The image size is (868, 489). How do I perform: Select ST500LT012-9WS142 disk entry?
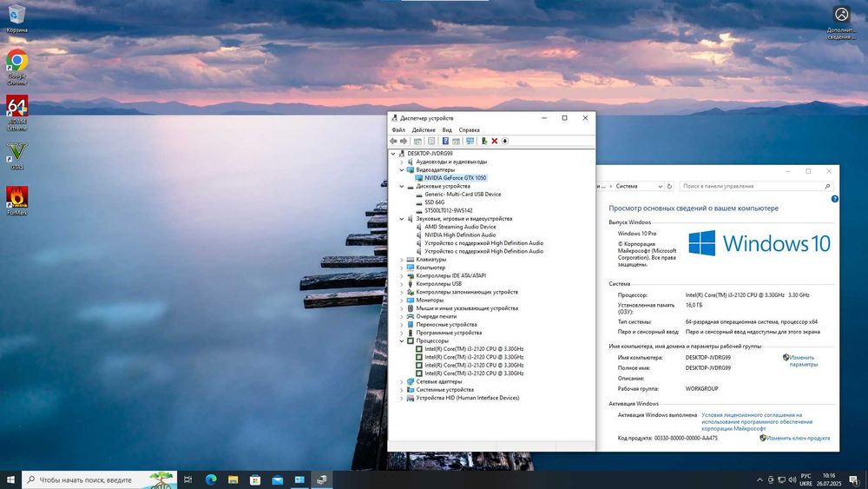[x=449, y=210]
